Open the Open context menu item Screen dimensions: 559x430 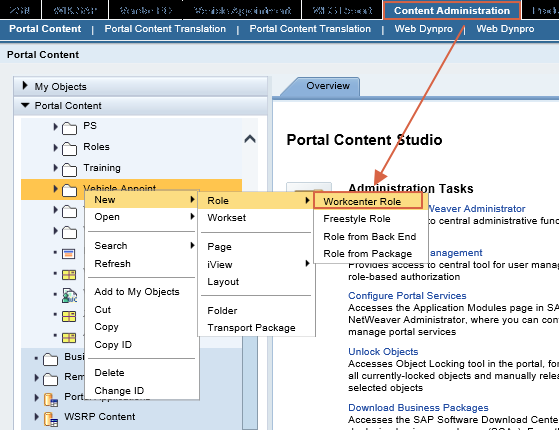[x=141, y=217]
